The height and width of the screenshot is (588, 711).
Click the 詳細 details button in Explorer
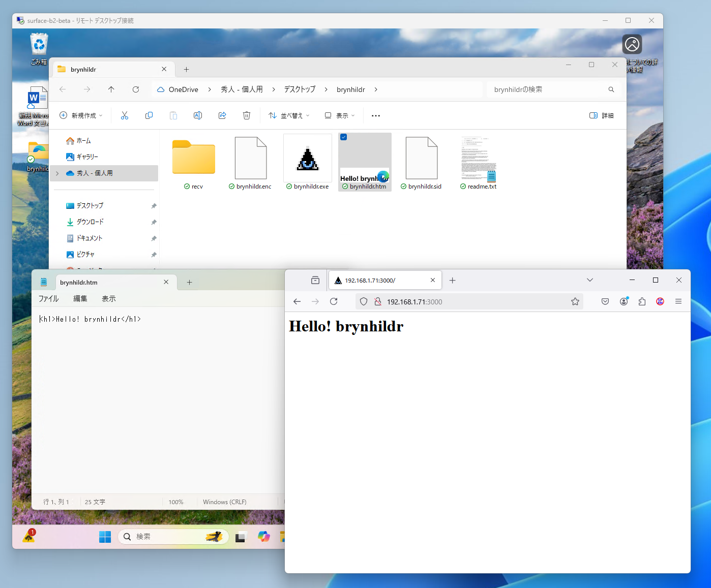click(602, 115)
